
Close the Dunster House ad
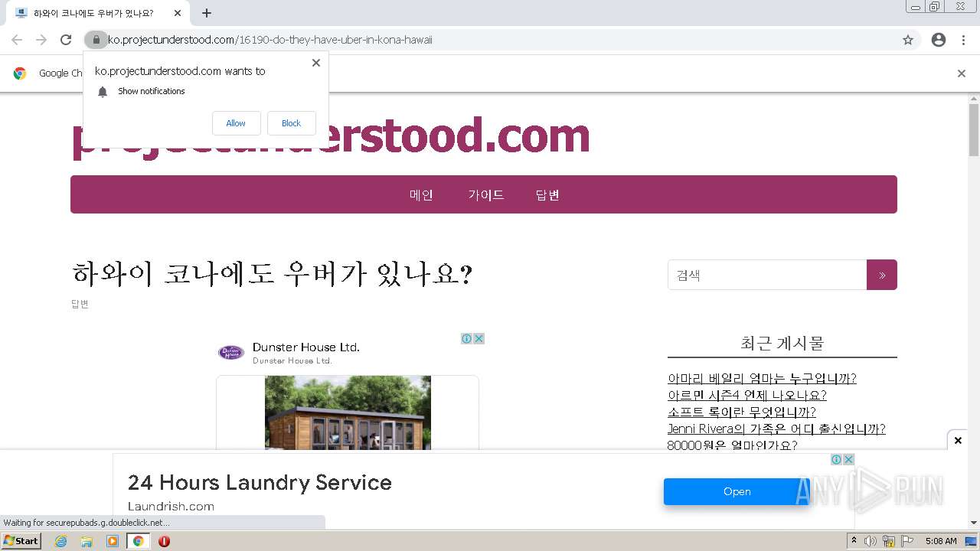click(x=479, y=338)
